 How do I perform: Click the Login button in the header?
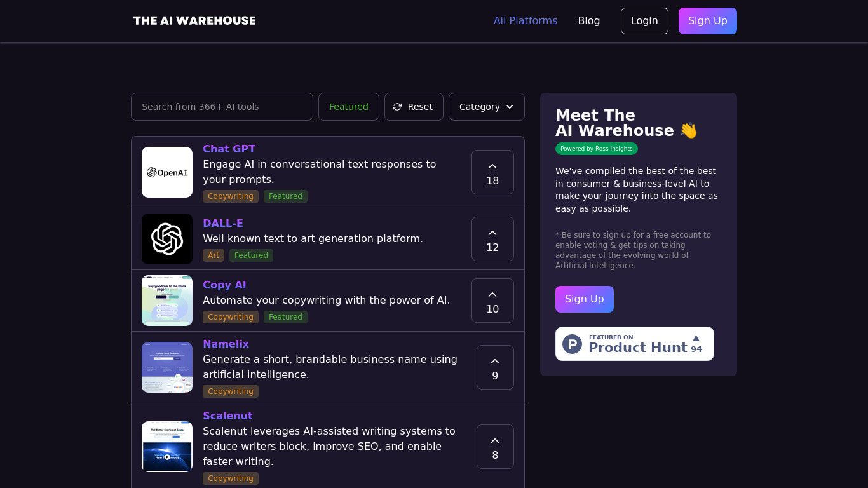644,21
